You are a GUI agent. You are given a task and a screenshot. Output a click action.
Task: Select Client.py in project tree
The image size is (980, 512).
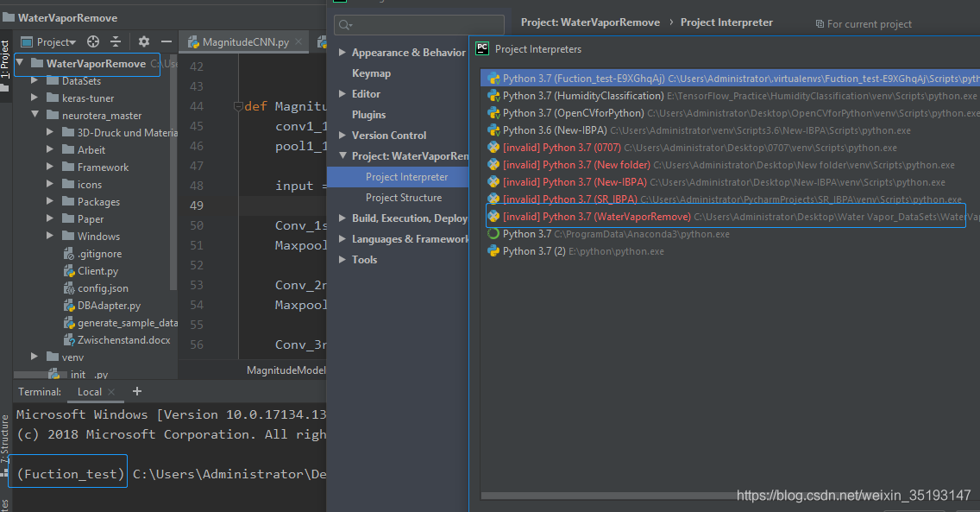(91, 271)
